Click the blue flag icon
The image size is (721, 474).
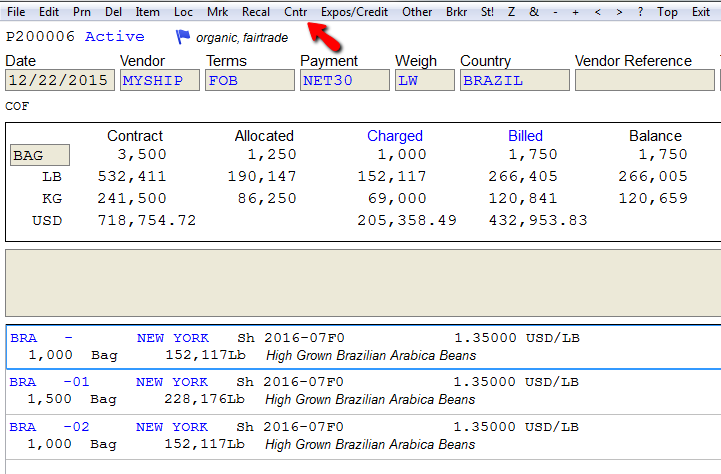coord(183,37)
